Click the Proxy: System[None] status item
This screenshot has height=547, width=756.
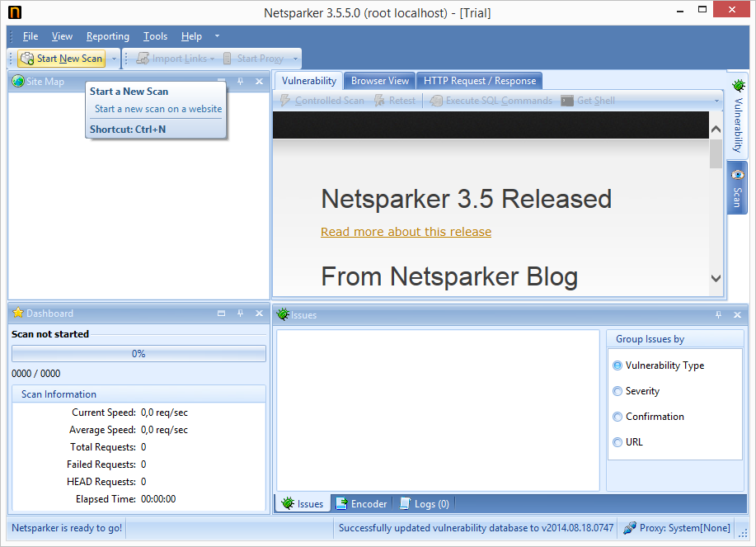(x=677, y=528)
